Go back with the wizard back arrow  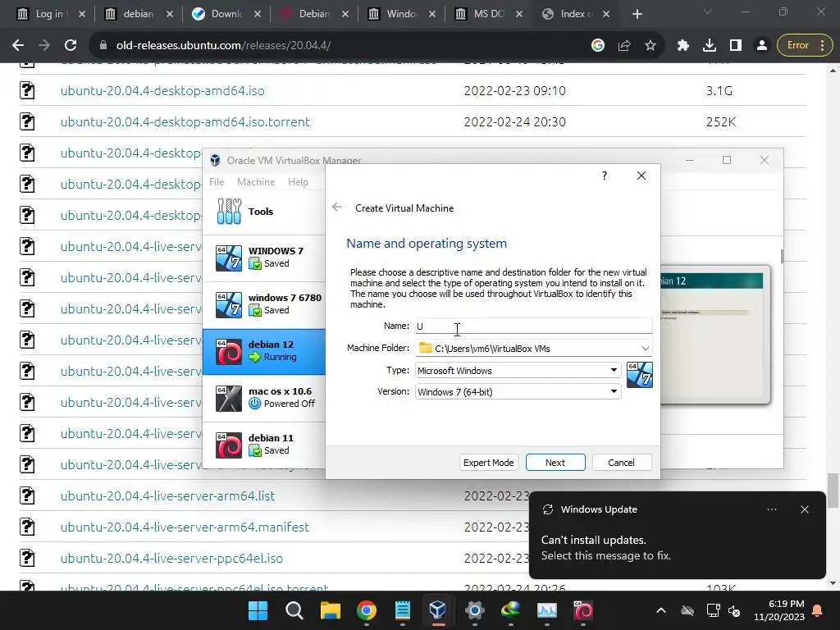pos(337,208)
